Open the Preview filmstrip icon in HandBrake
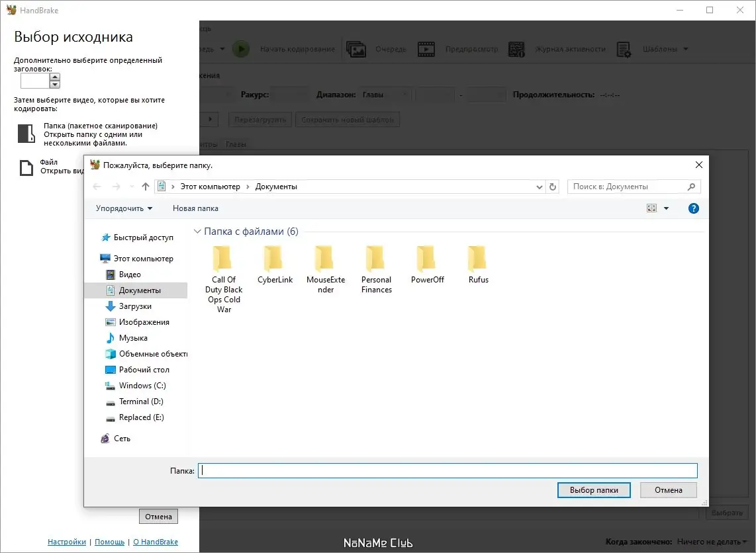756x553 pixels. (x=426, y=49)
